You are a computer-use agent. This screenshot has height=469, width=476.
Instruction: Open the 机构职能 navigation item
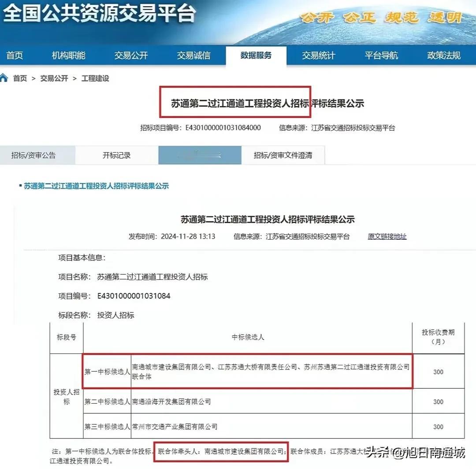68,55
